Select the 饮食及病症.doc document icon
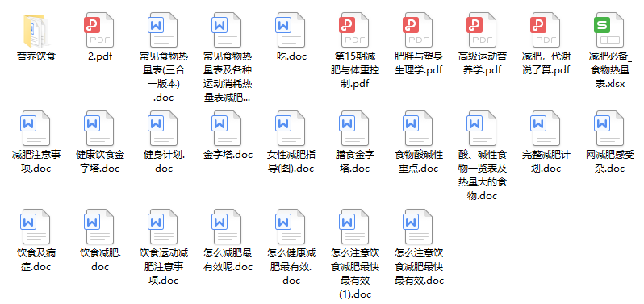Viewport: 644px width, 304px height. coord(36,227)
